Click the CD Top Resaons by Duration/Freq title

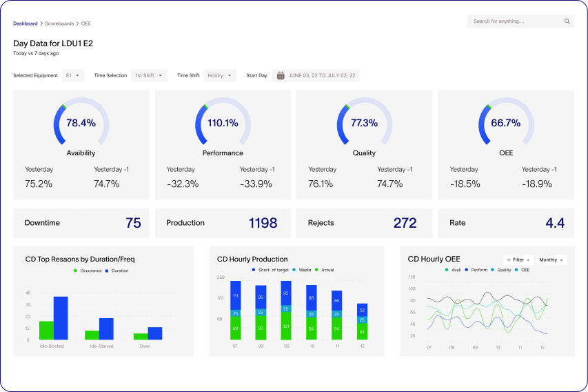click(x=80, y=259)
